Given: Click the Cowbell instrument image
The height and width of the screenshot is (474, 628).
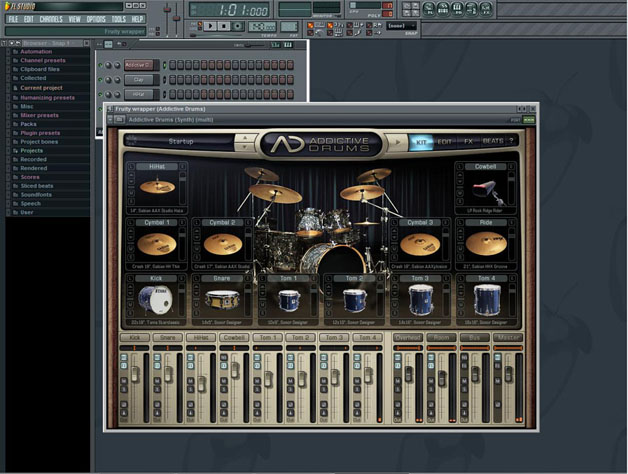Looking at the screenshot, I should point(486,192).
